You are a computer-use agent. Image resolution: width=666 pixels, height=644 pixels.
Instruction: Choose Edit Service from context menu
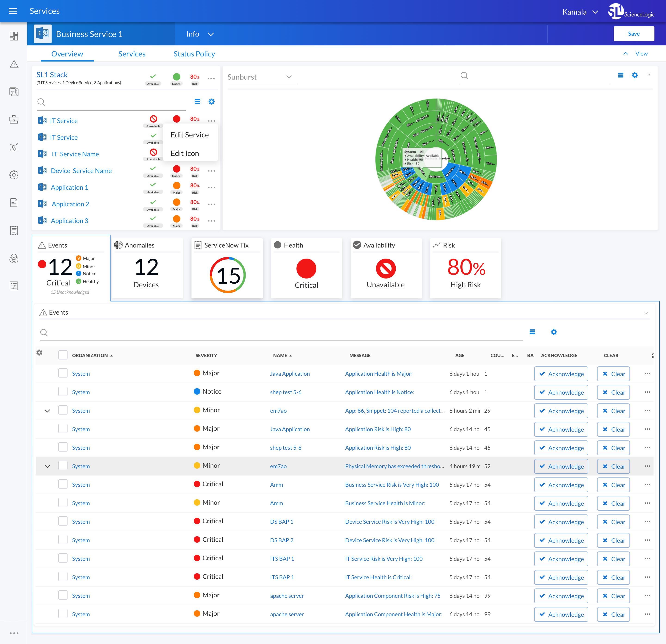pos(190,135)
